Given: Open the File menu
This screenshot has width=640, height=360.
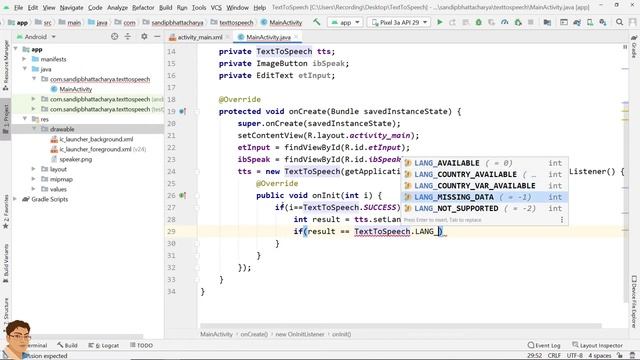Looking at the screenshot, I should click(18, 7).
